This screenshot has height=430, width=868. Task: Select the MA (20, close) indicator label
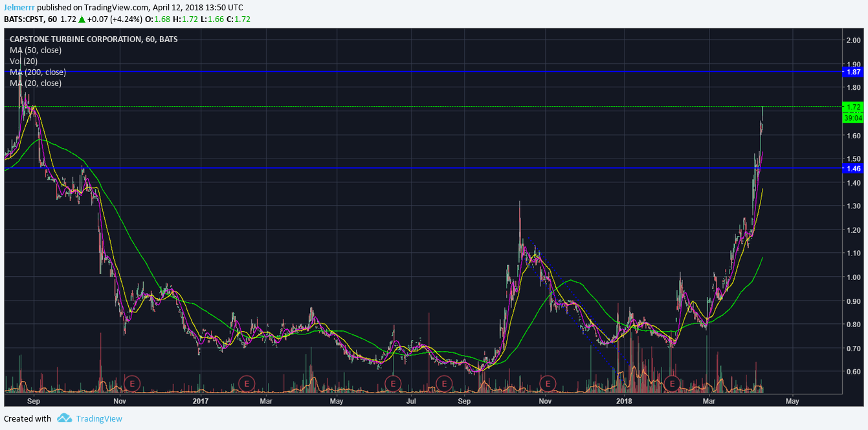pos(36,83)
